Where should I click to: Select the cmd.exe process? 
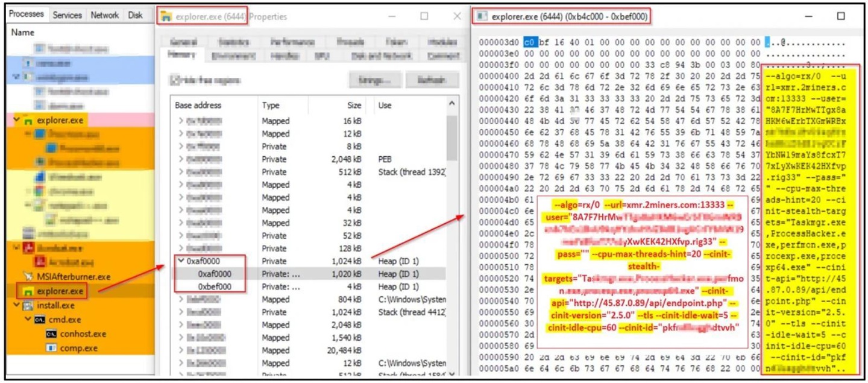[81, 320]
